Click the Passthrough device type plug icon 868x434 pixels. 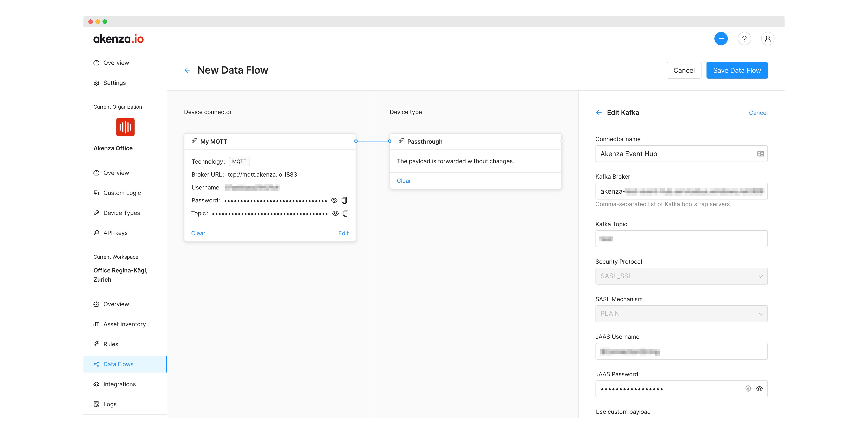point(401,141)
